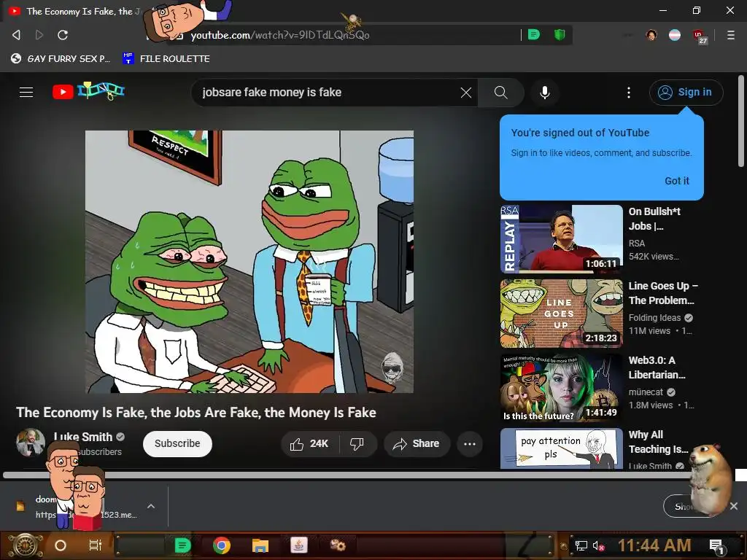Start voice search with the microphone icon
Image resolution: width=747 pixels, height=560 pixels.
544,93
